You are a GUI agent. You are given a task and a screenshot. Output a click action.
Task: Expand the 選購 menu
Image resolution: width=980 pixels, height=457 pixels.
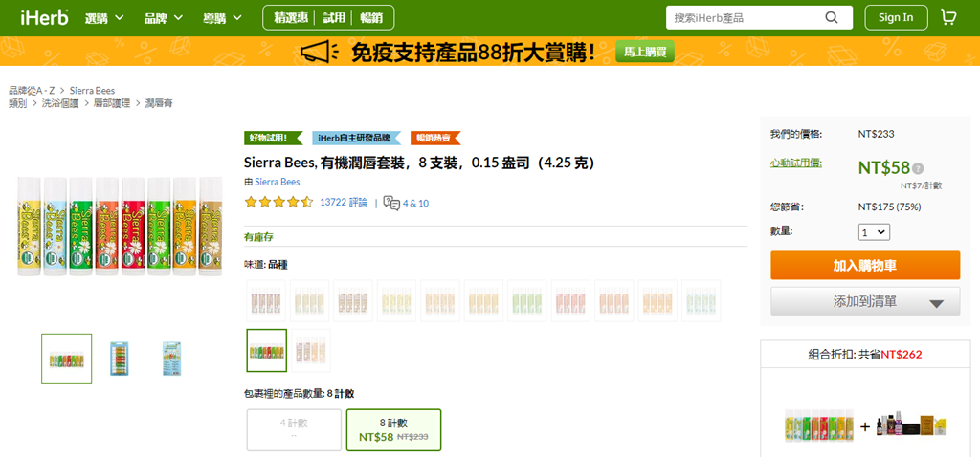[x=103, y=18]
